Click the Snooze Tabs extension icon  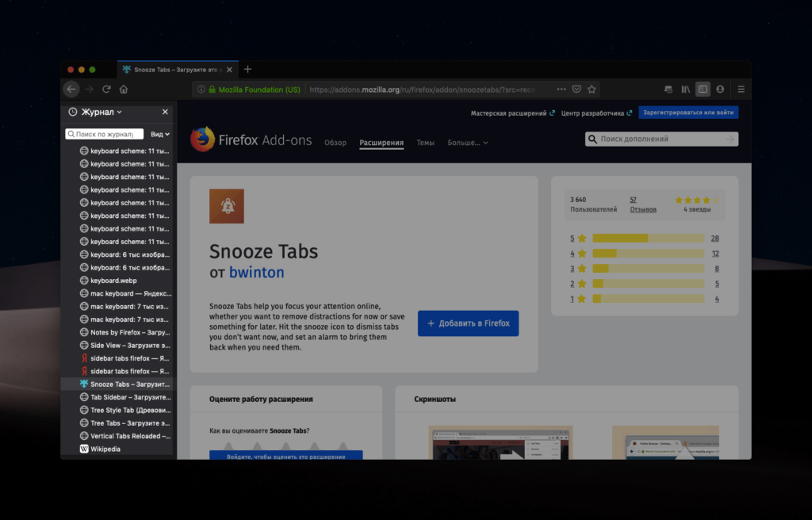pos(226,206)
